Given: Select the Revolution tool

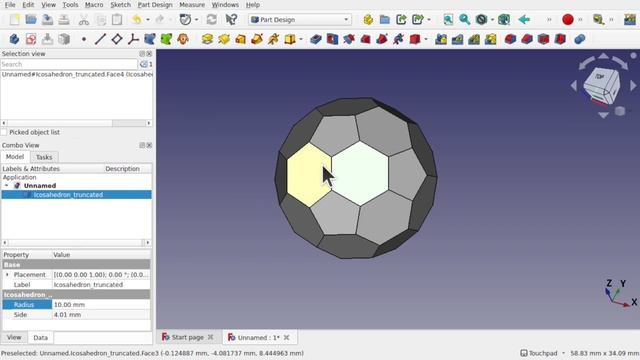Looking at the screenshot, I should pyautogui.click(x=224, y=39).
